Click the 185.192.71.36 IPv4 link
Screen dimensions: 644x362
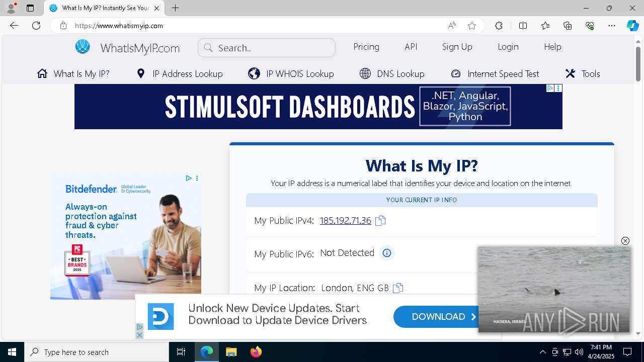[346, 220]
